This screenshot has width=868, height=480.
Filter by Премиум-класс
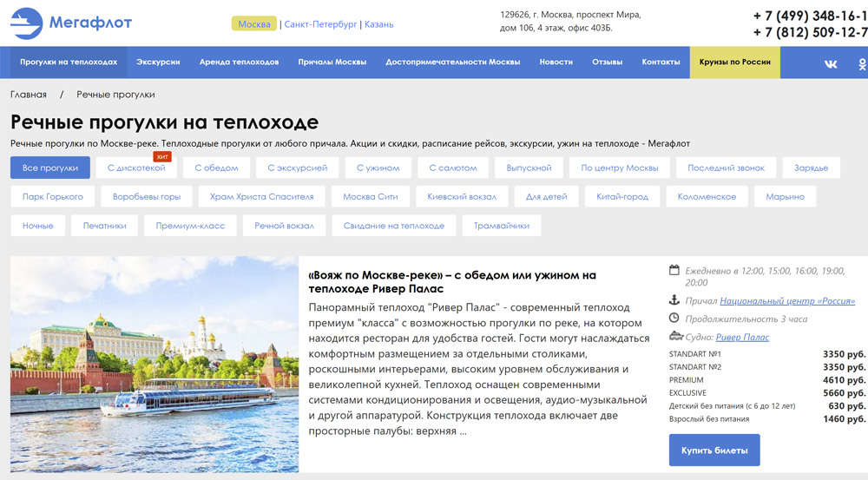(190, 226)
